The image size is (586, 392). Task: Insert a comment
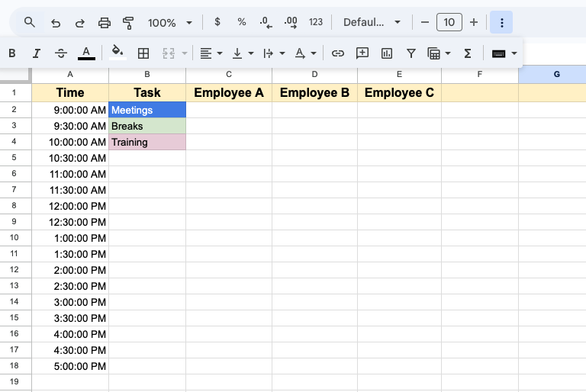(x=362, y=53)
